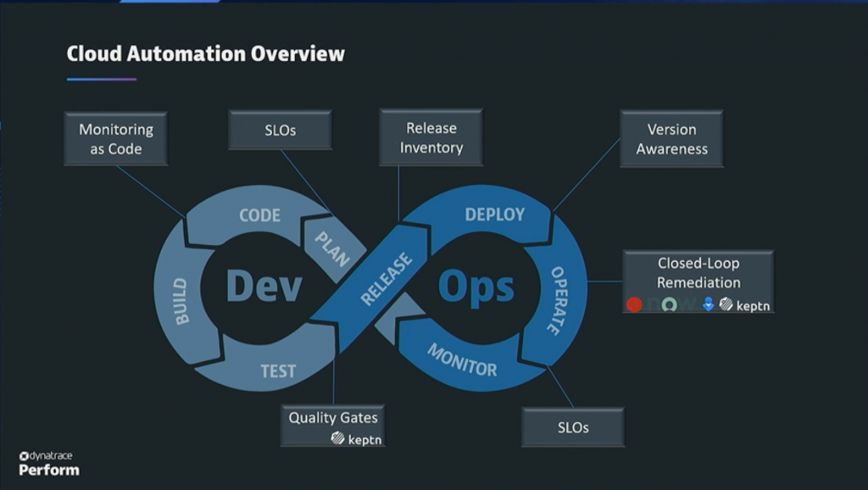The image size is (868, 490).
Task: Click the CODE segment of the loop
Action: coord(259,216)
